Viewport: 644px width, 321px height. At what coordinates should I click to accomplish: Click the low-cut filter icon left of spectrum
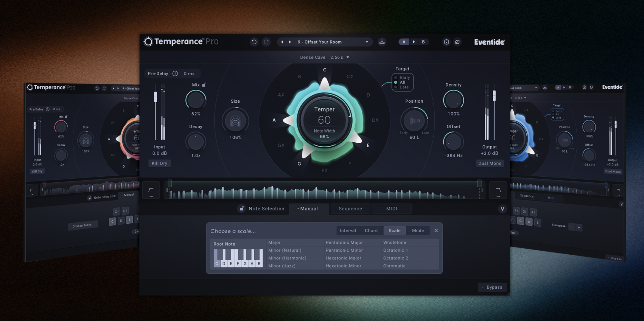pos(151,191)
